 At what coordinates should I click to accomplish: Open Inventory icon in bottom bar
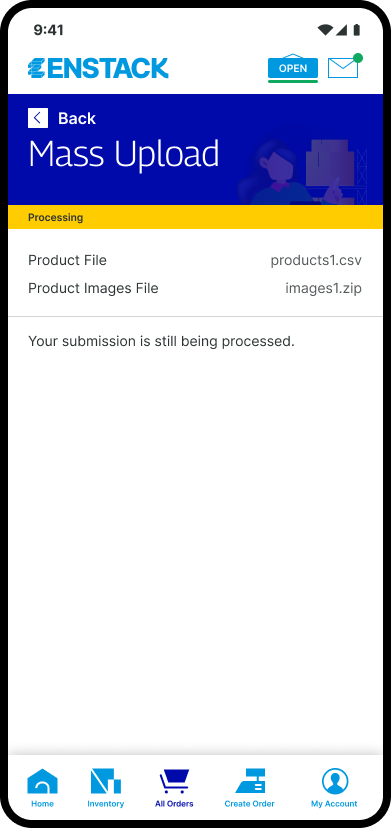pos(106,780)
